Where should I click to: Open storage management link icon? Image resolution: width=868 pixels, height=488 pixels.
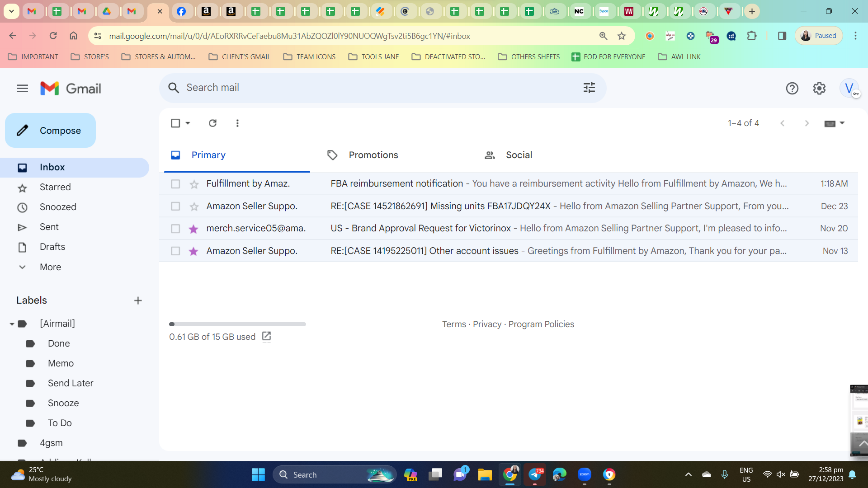(x=266, y=336)
